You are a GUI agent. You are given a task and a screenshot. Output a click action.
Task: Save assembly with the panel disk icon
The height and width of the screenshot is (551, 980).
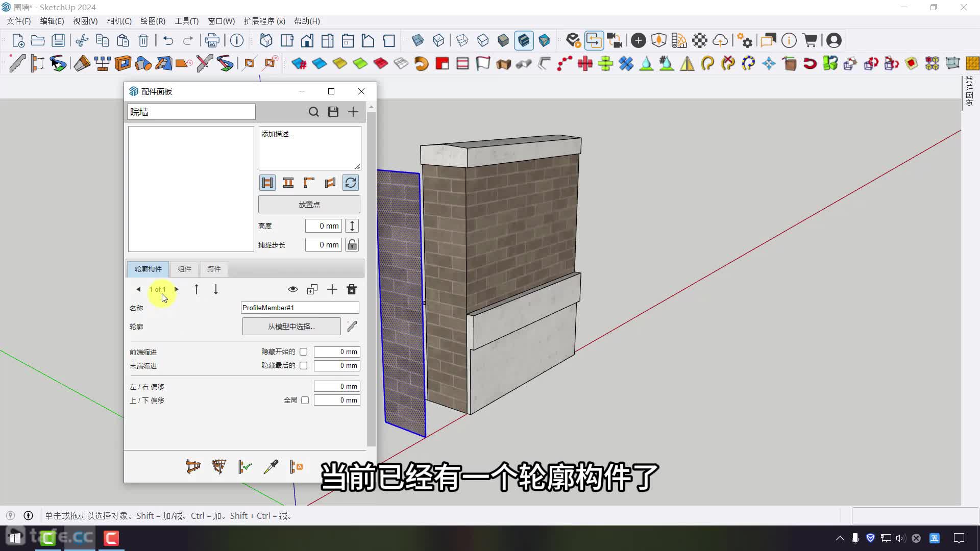tap(333, 112)
